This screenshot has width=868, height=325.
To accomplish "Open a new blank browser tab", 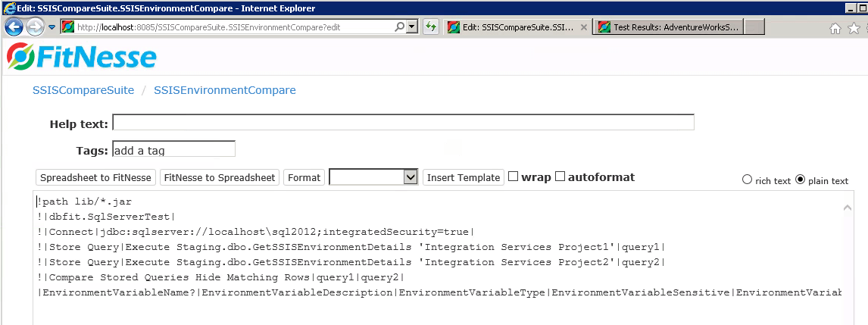I will coord(754,27).
